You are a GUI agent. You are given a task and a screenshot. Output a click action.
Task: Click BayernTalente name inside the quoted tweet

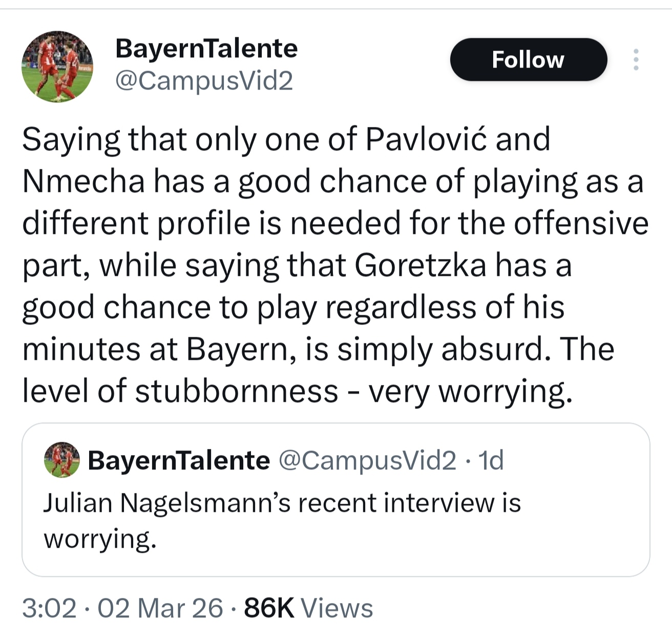[178, 460]
